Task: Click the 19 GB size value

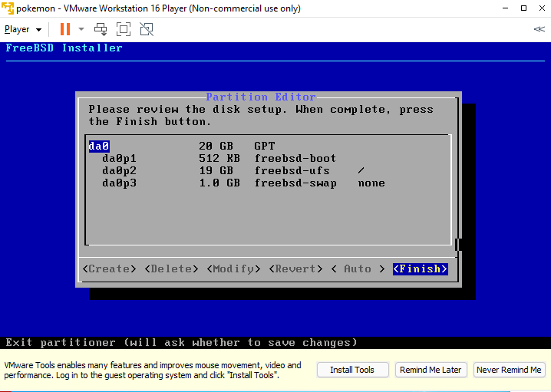Action: pyautogui.click(x=216, y=171)
